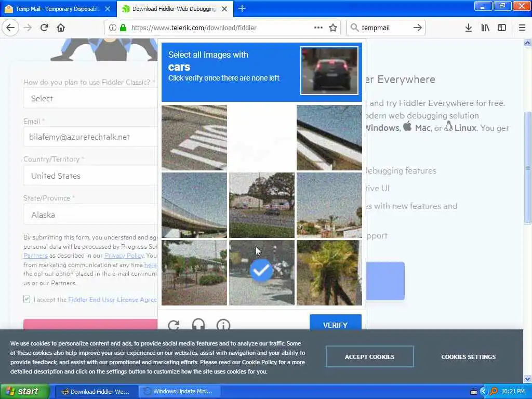Open Download Fiddler We... taskbar item
Viewport: 532px width, 399px height.
click(x=96, y=392)
